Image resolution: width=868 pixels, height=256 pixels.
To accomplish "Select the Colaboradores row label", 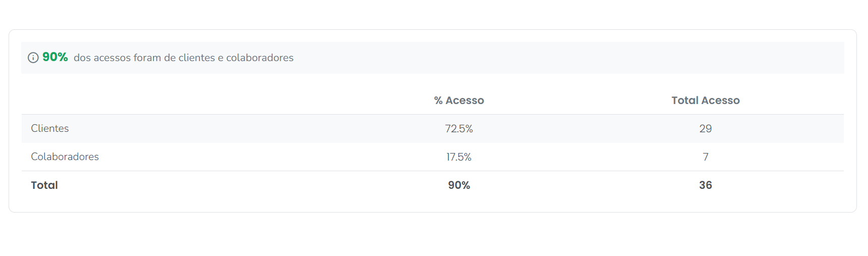I will coord(65,157).
